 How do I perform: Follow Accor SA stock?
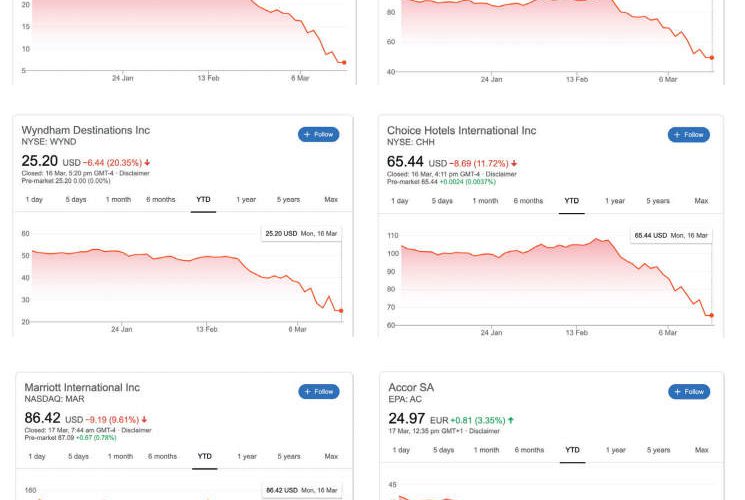tap(688, 392)
